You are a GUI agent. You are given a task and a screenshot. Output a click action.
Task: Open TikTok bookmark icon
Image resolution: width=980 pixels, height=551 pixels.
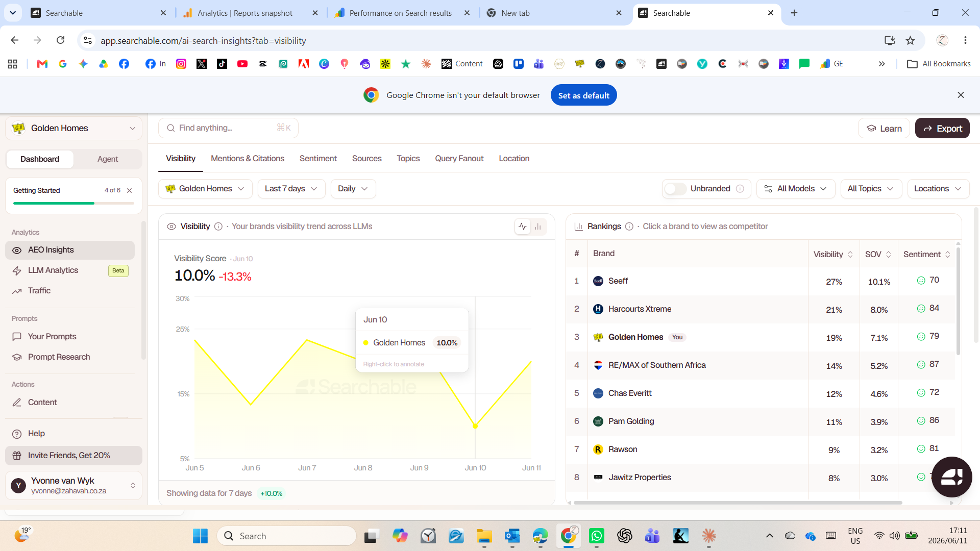coord(222,64)
